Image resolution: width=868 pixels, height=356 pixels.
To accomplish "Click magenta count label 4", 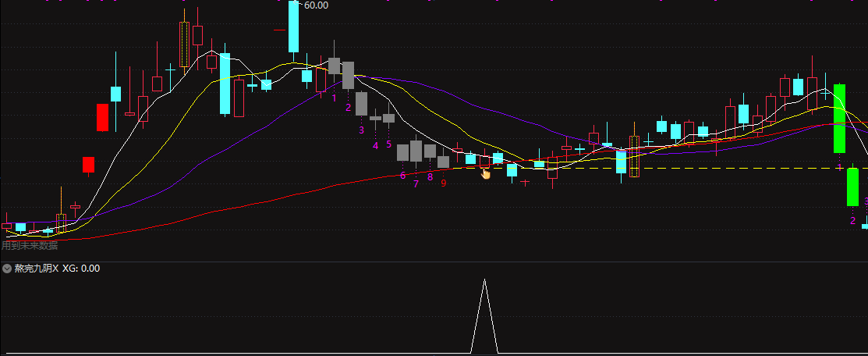I will pos(375,146).
